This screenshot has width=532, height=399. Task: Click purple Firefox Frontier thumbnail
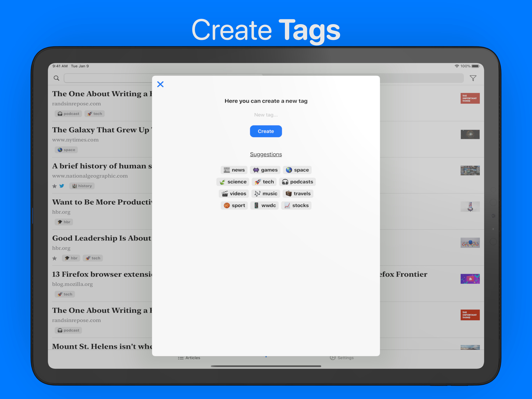pyautogui.click(x=470, y=279)
